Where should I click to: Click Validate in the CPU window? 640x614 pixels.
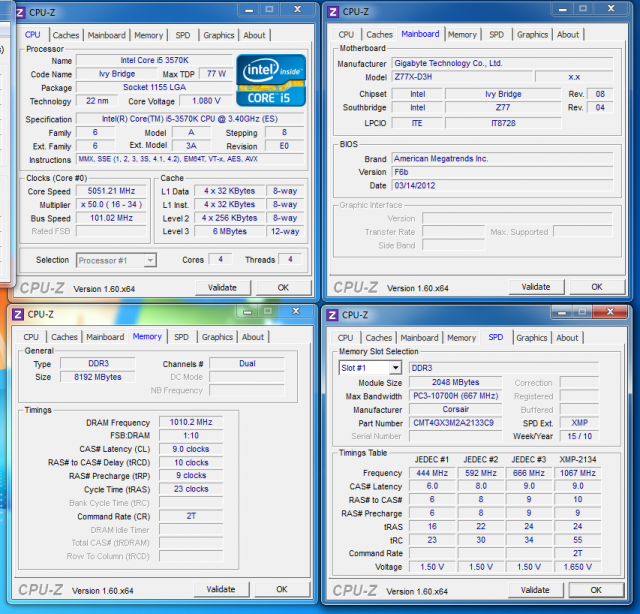pos(222,288)
